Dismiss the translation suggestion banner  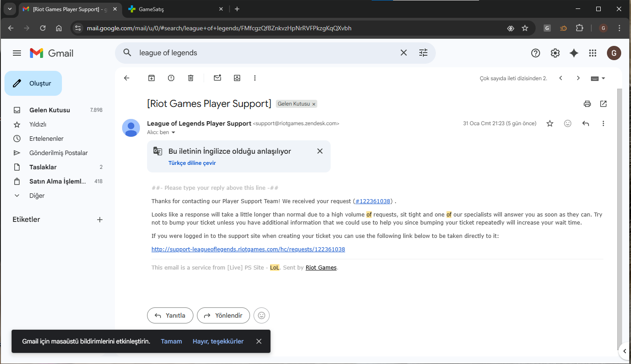point(320,151)
